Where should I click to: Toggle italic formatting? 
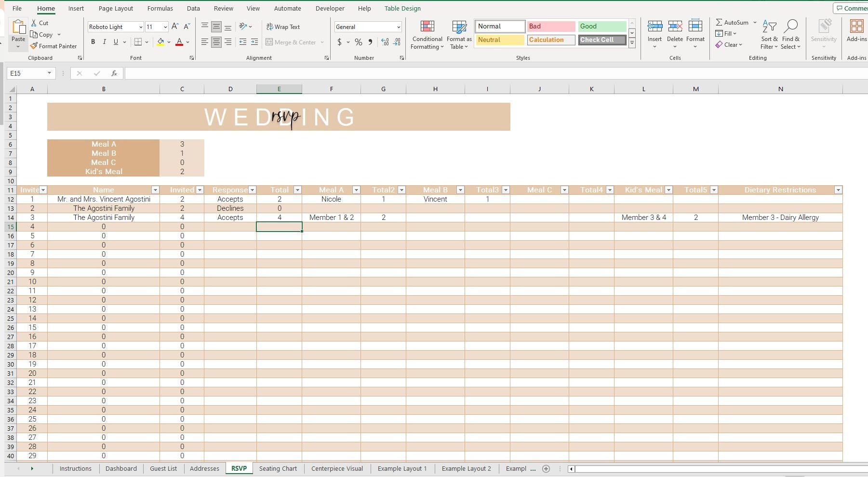pyautogui.click(x=104, y=42)
